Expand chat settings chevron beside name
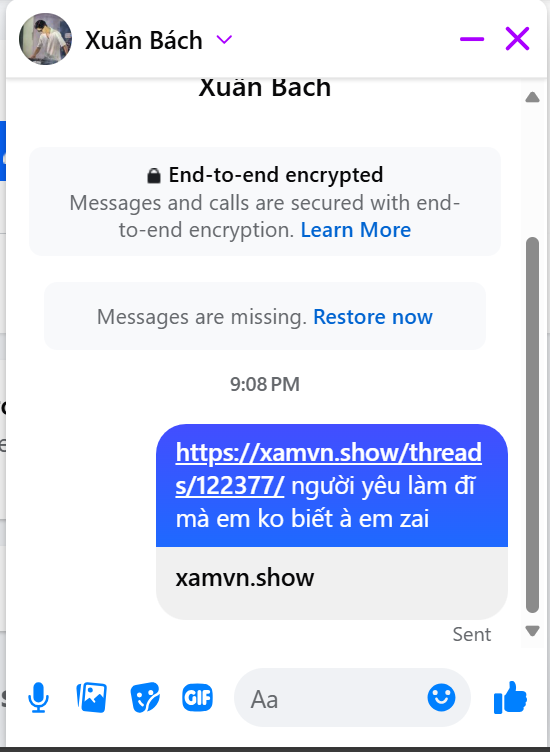The width and height of the screenshot is (550, 752). coord(224,39)
